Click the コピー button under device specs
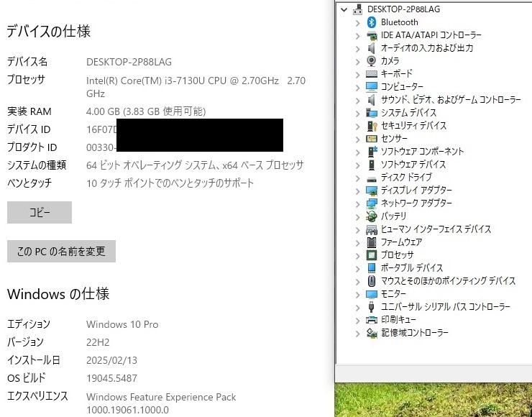This screenshot has height=417, width=532. pos(40,212)
